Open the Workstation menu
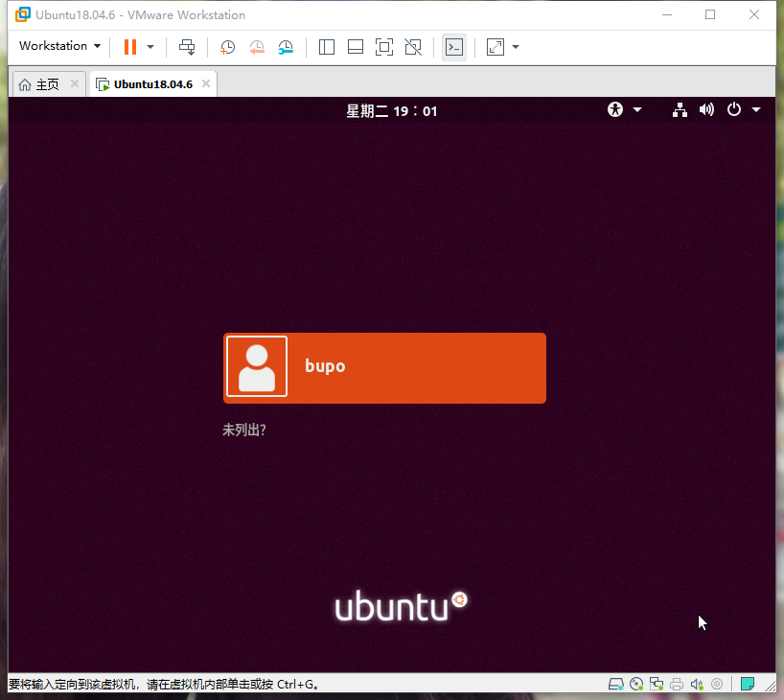The width and height of the screenshot is (784, 700). tap(58, 45)
